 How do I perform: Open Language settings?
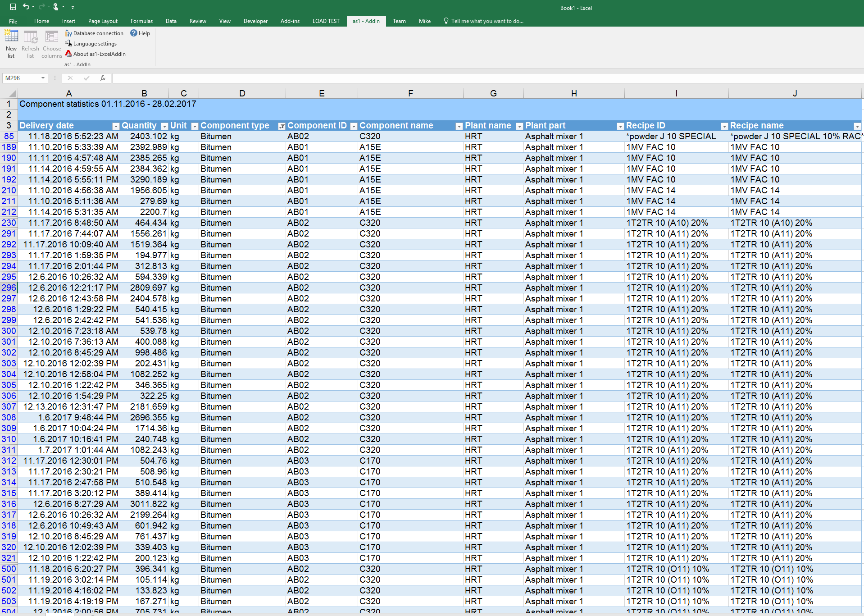[91, 44]
